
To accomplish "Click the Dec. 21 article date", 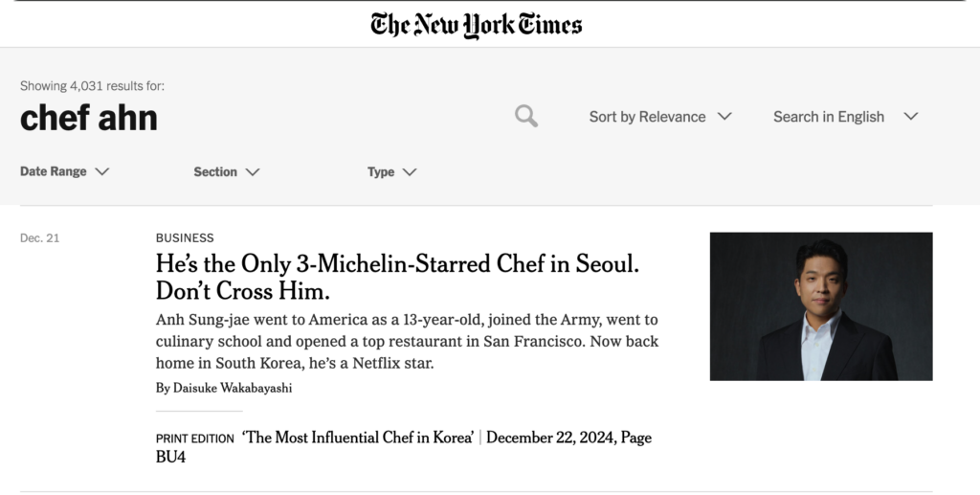I will click(40, 238).
